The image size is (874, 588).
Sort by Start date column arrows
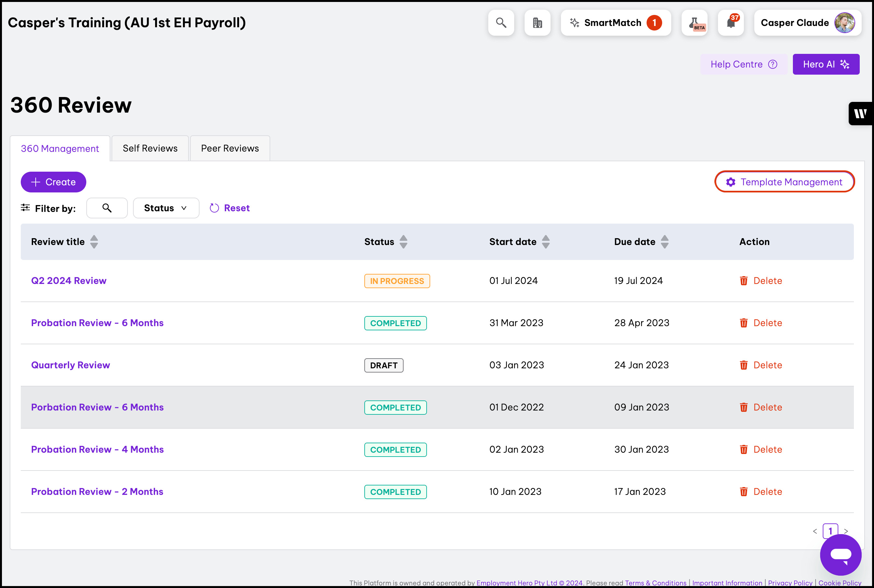pos(546,242)
